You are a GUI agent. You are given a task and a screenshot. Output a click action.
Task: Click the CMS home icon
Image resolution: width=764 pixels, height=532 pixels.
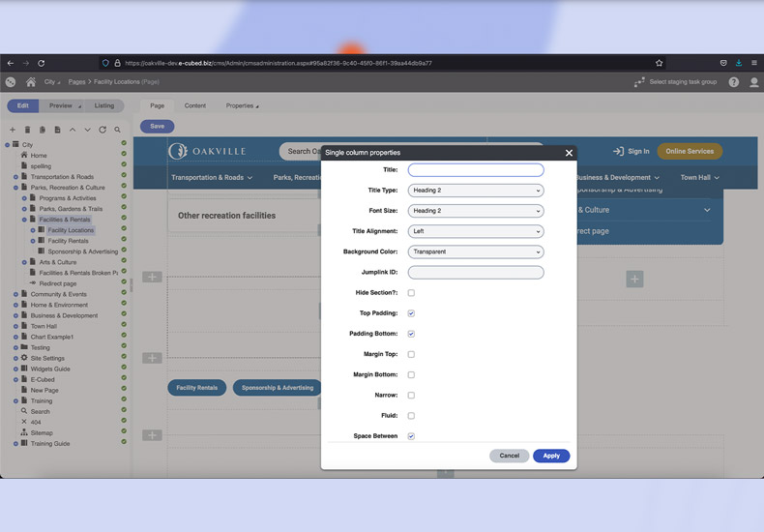31,82
